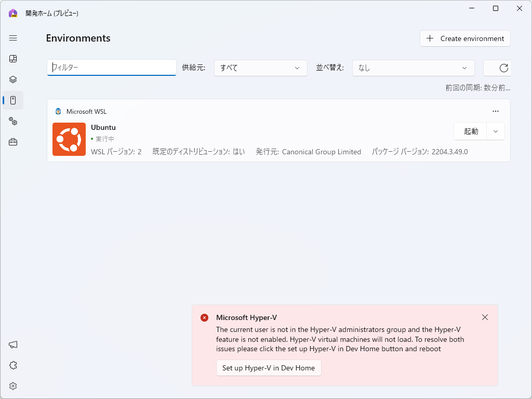Expand the launch options chevron beside 起動

(x=495, y=131)
